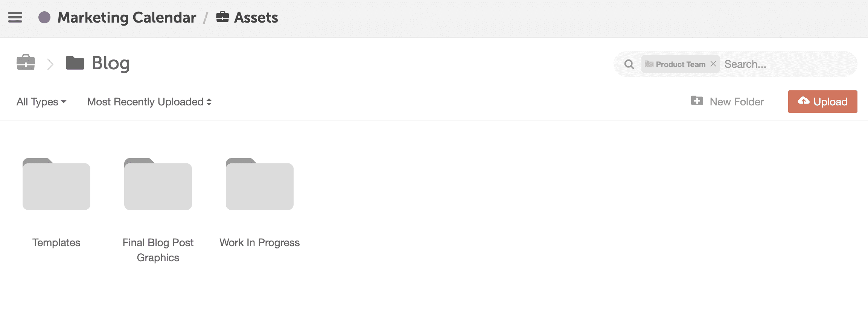
Task: Navigate to Marketing Calendar breadcrumb
Action: [x=127, y=17]
